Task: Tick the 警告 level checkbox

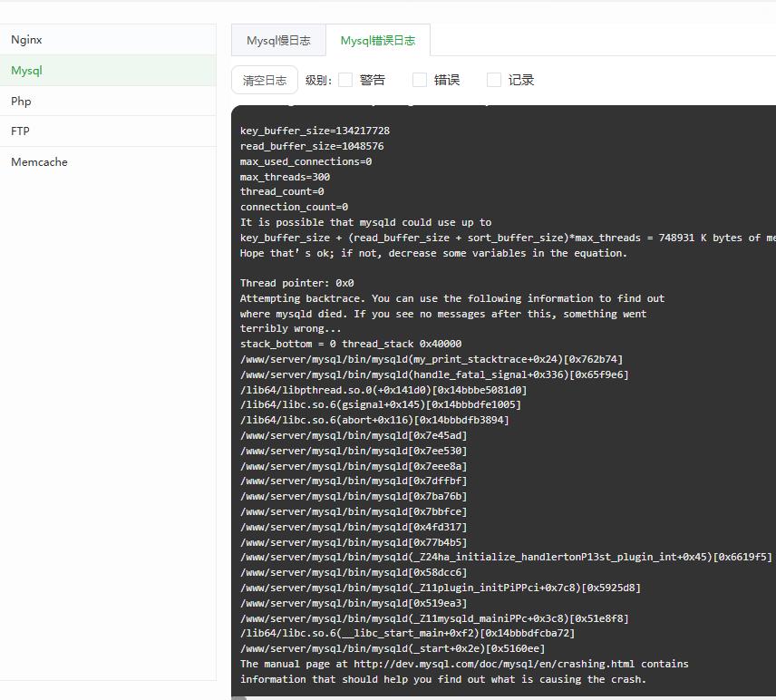Action: click(345, 80)
